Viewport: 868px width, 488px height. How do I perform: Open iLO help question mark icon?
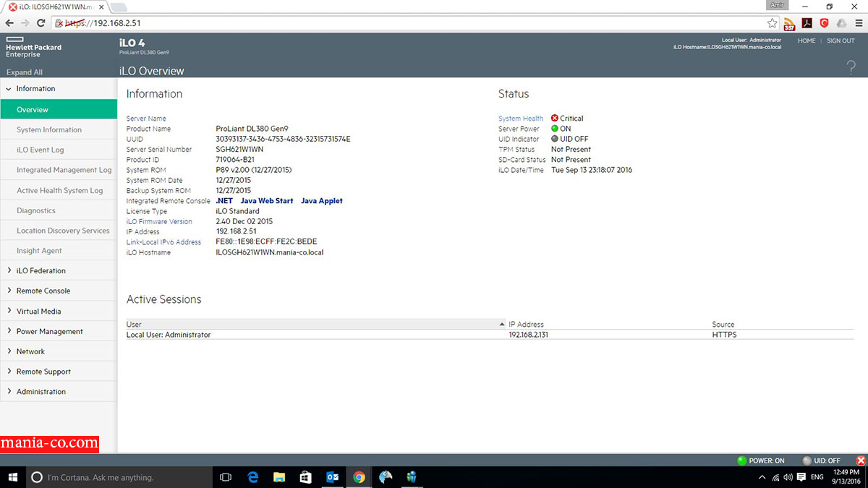[851, 67]
